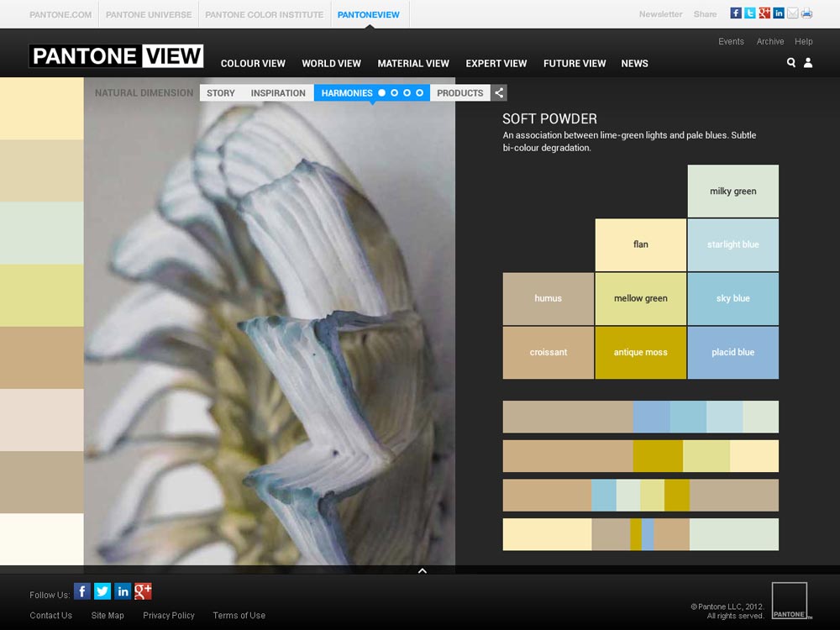Viewport: 840px width, 630px height.
Task: Open the user account icon
Action: (808, 63)
